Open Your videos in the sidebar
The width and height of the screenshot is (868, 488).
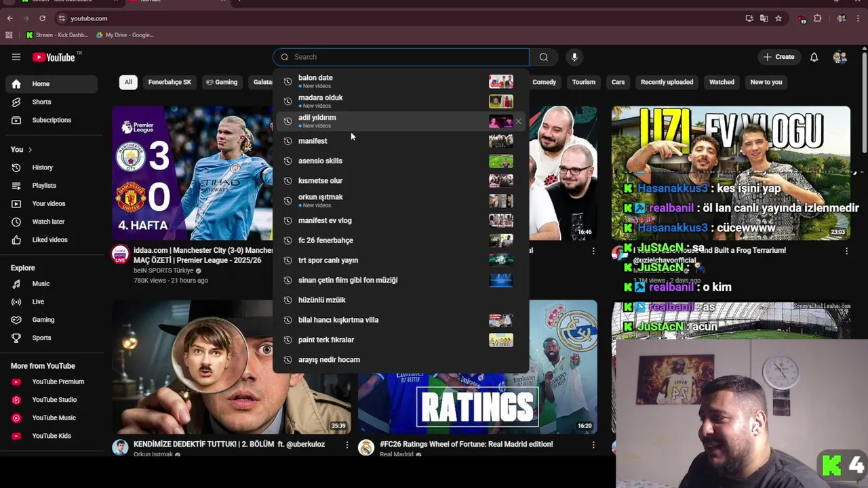coord(52,203)
